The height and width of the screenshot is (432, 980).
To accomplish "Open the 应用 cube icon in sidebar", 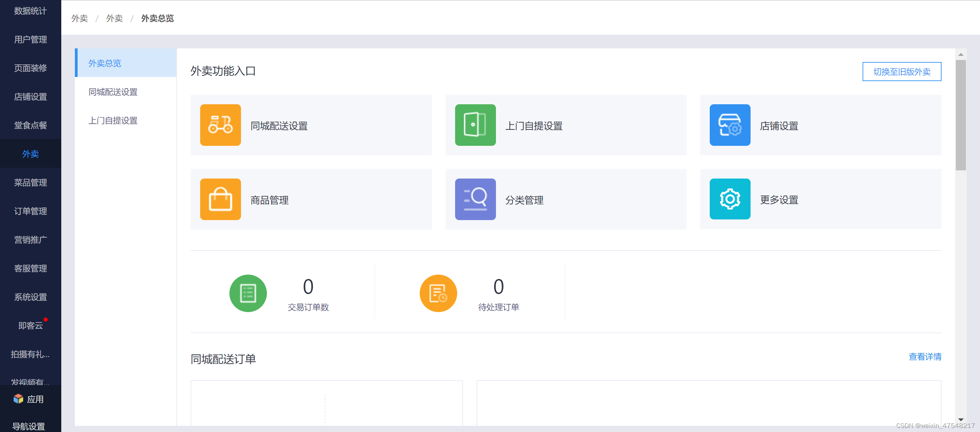I will (x=18, y=399).
